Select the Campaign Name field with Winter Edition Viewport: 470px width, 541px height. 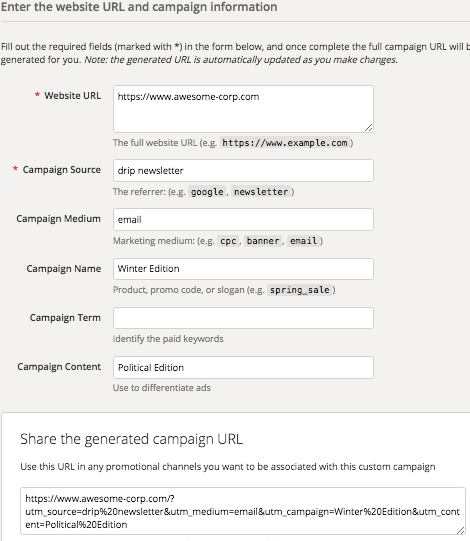point(243,269)
